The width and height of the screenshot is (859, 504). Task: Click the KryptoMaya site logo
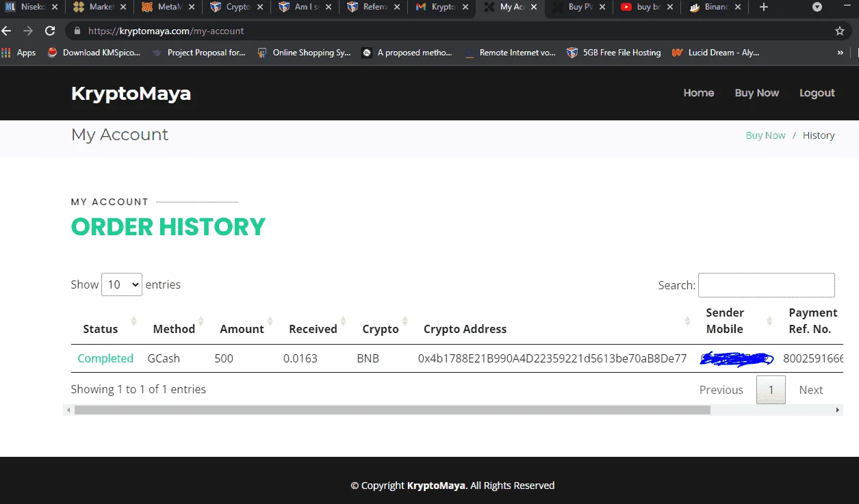[131, 94]
